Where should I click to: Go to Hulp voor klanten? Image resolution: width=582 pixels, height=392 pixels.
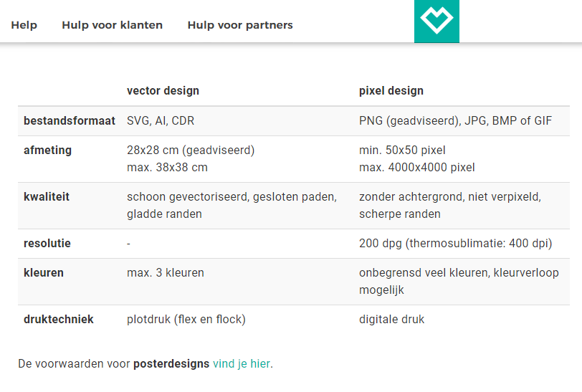click(112, 25)
